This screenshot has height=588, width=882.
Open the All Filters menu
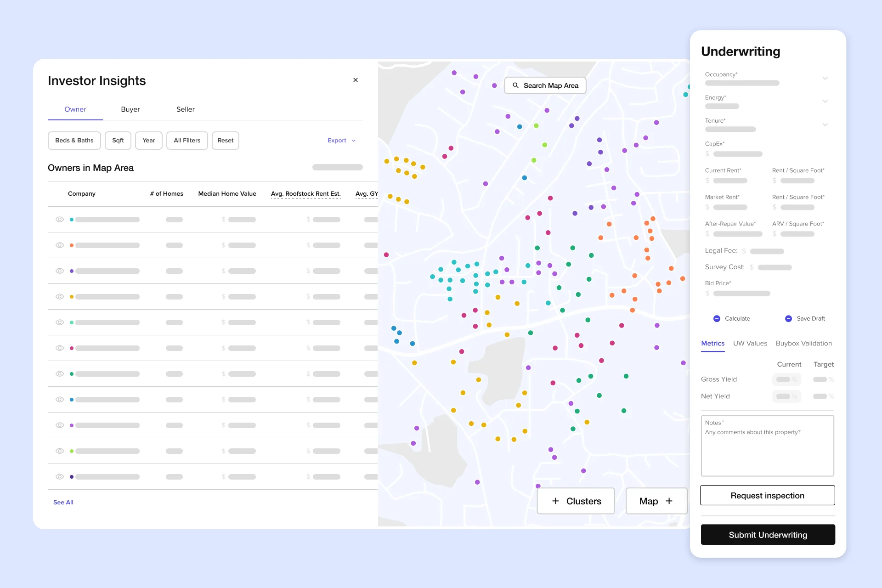pyautogui.click(x=187, y=141)
